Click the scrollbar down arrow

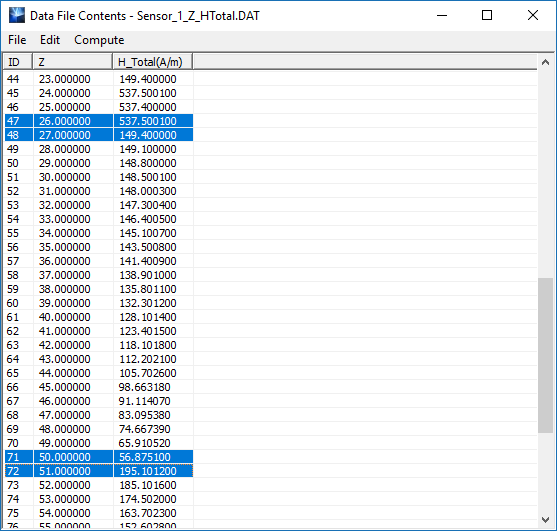pos(545,520)
